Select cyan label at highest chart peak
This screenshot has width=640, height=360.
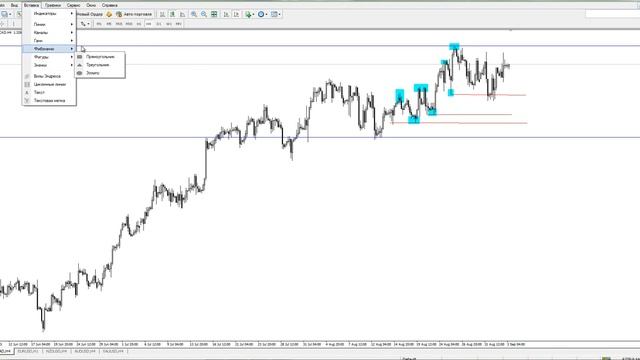pos(454,47)
